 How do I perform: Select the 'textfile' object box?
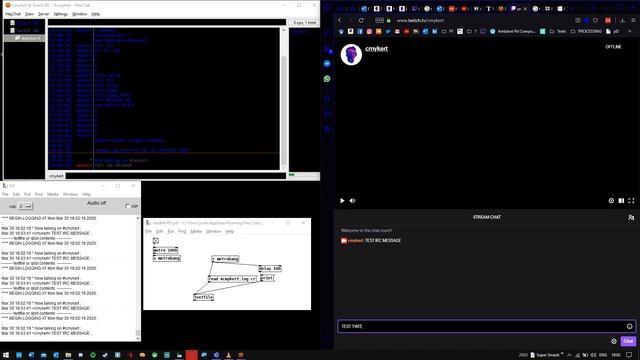pos(203,298)
